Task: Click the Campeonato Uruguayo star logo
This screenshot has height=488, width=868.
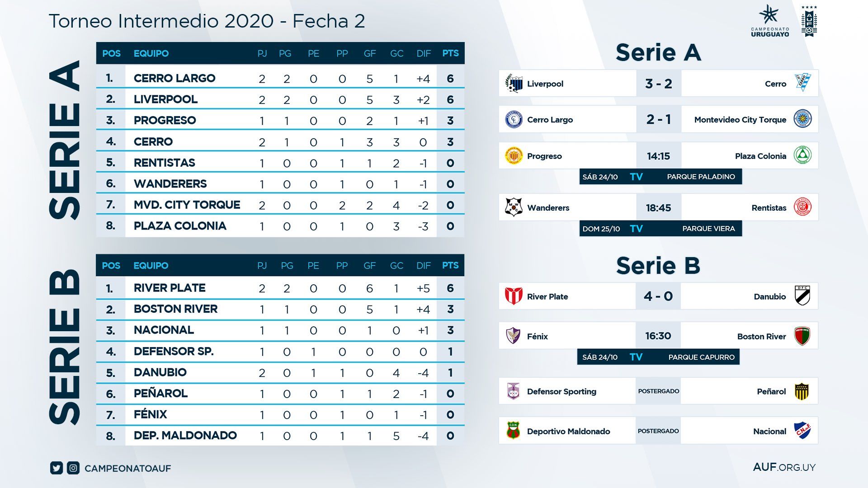Action: tap(769, 20)
